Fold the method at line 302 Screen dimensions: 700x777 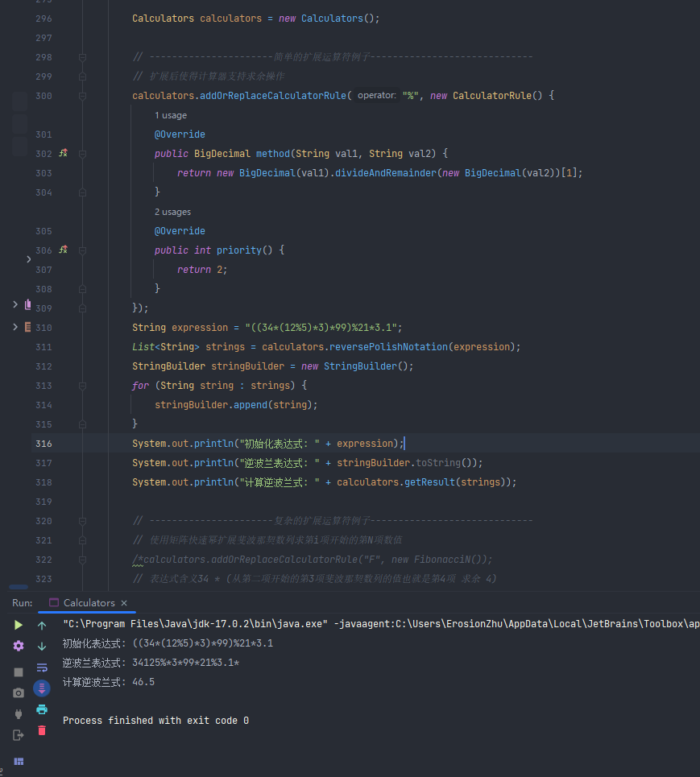pyautogui.click(x=82, y=154)
